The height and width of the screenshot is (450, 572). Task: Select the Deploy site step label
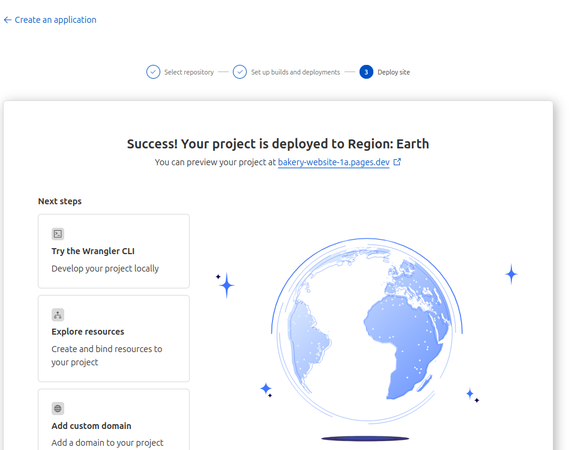point(394,72)
